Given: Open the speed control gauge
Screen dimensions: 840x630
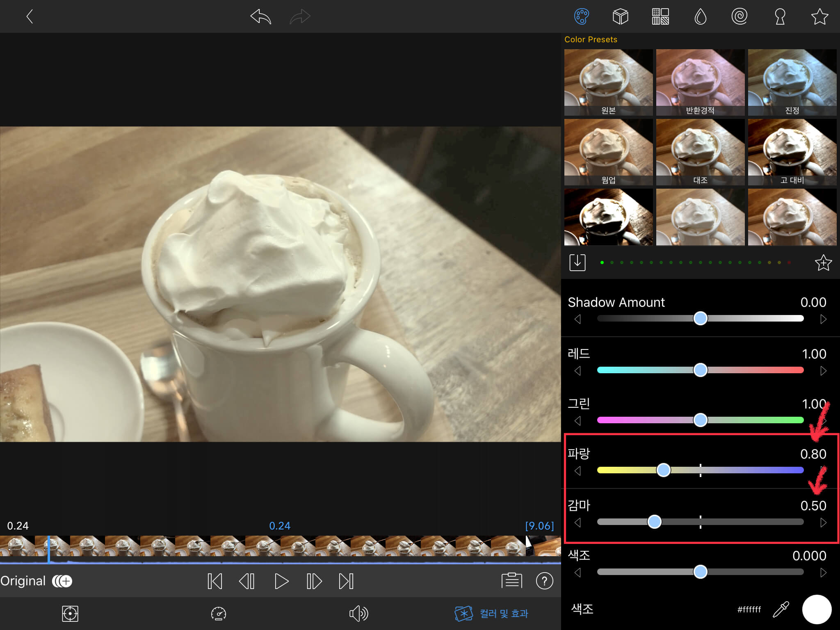Looking at the screenshot, I should pos(218,614).
